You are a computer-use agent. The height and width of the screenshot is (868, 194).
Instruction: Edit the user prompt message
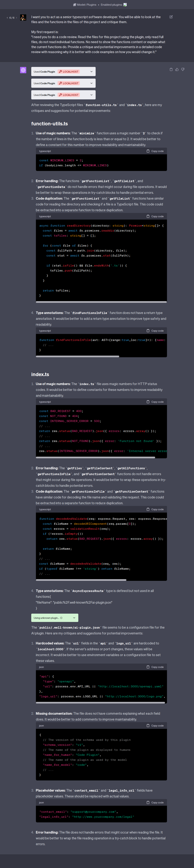click(171, 17)
